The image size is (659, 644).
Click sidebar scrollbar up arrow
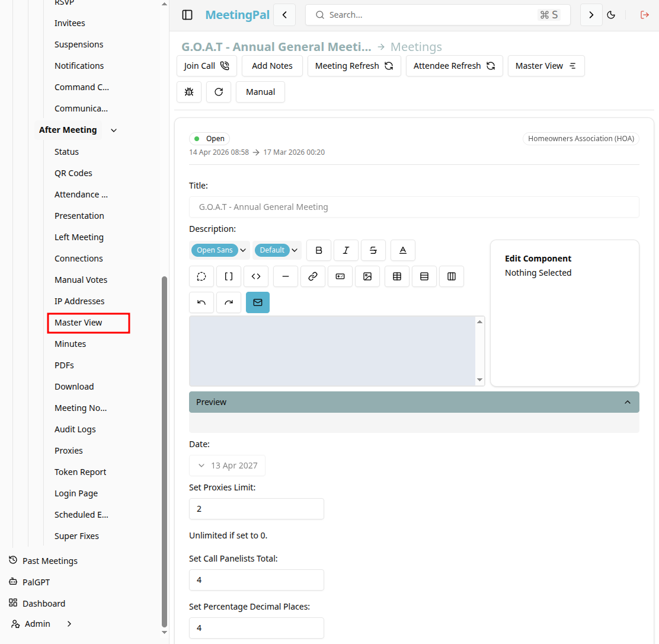[164, 4]
